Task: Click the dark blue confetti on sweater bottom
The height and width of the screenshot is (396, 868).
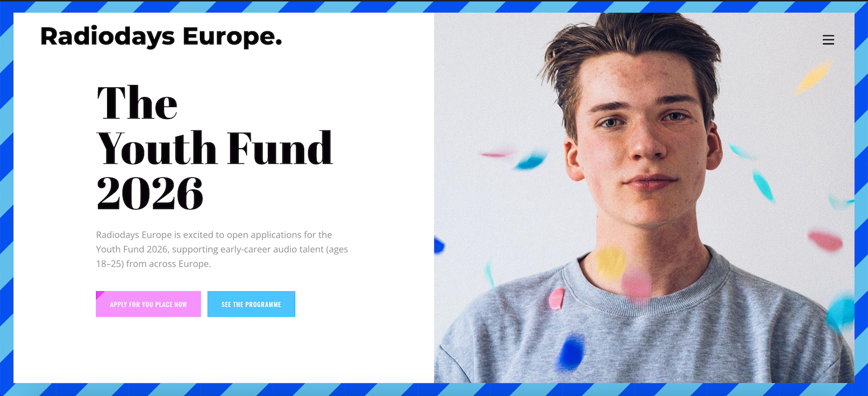Action: [571, 352]
